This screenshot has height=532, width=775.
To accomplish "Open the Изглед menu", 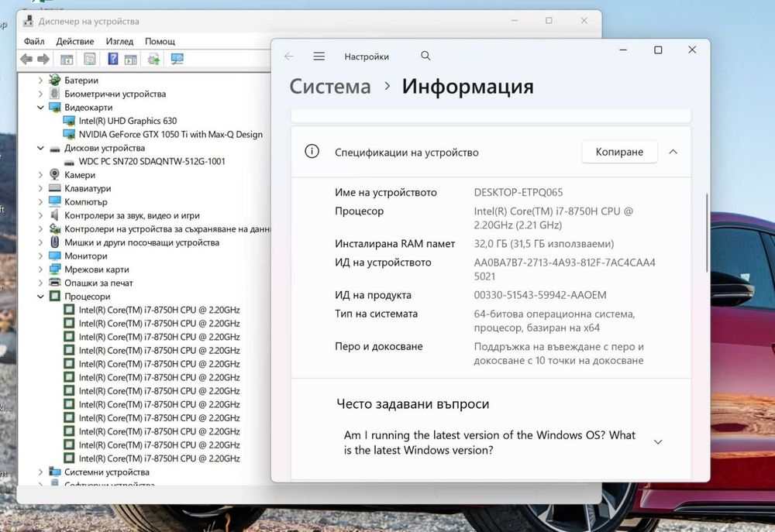I will click(119, 41).
